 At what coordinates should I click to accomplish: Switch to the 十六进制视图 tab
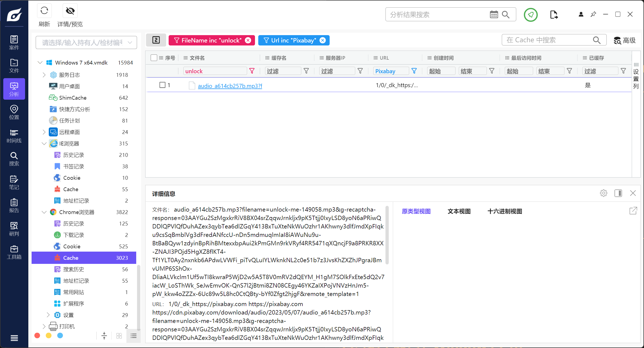pyautogui.click(x=505, y=211)
